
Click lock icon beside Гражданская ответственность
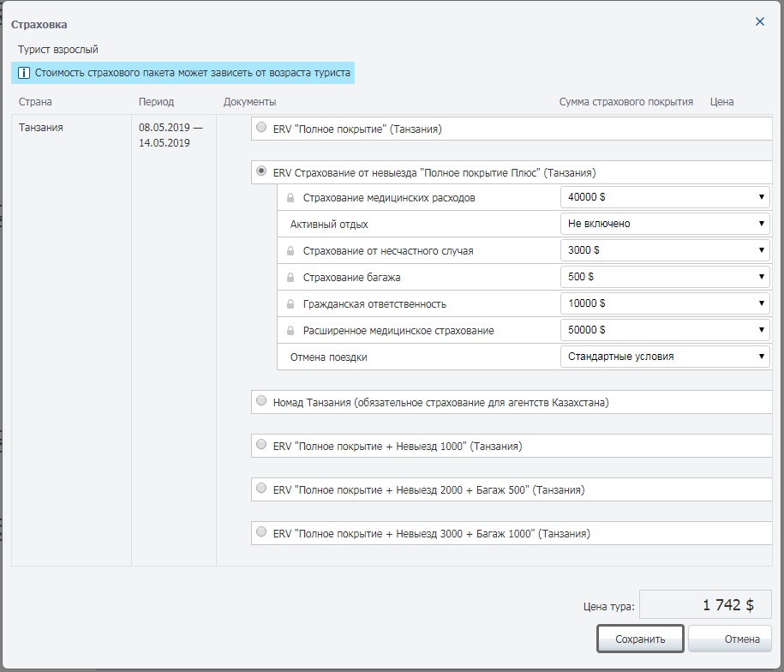290,304
